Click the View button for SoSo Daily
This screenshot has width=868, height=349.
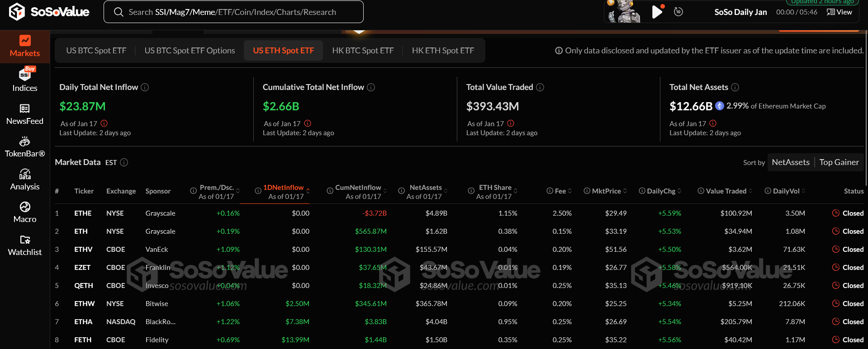pyautogui.click(x=840, y=12)
